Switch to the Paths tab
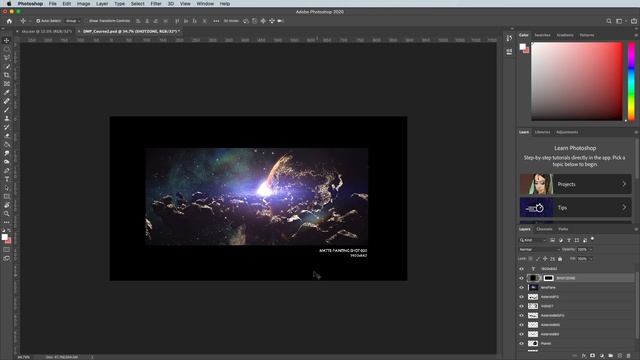 (563, 229)
